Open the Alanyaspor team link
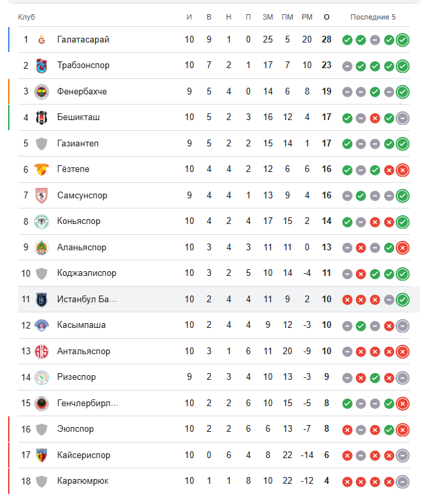This screenshot has width=422, height=504. pyautogui.click(x=82, y=248)
